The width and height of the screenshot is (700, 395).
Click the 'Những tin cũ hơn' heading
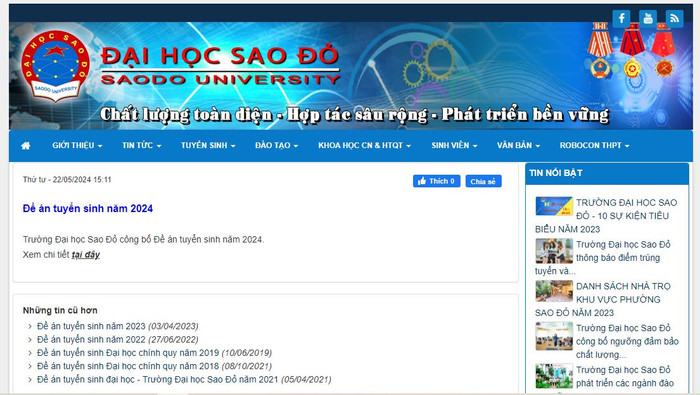click(x=60, y=310)
